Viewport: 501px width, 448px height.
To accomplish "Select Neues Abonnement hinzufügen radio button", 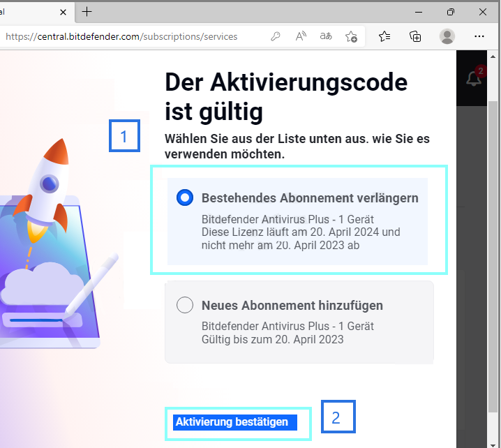I will tap(185, 305).
